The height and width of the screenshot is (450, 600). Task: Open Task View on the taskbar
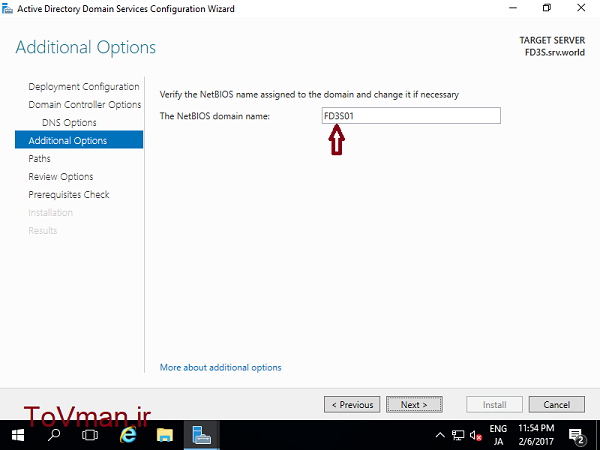[90, 435]
